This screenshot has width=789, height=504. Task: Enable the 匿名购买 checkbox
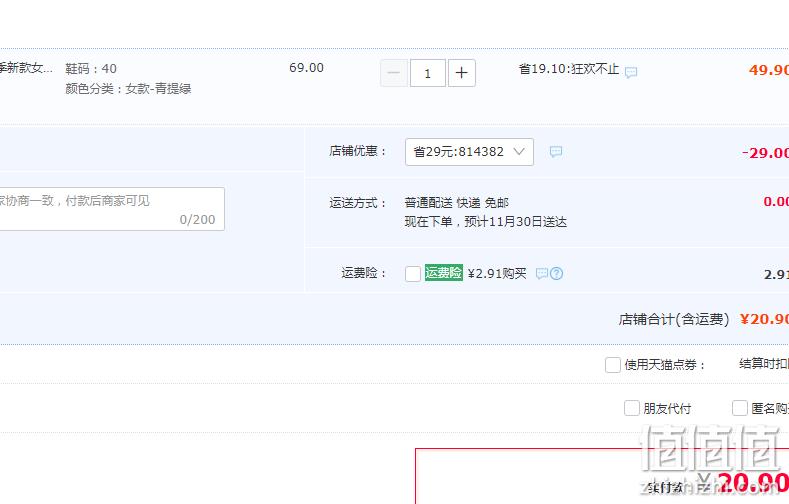pyautogui.click(x=740, y=408)
